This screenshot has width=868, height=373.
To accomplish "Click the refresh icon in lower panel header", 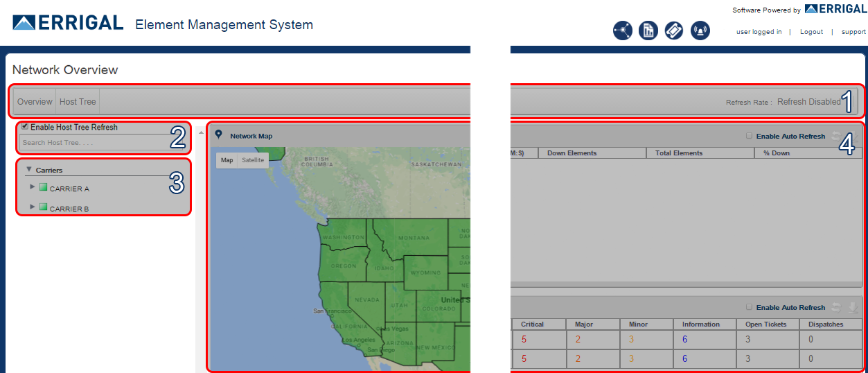I will pos(837,307).
